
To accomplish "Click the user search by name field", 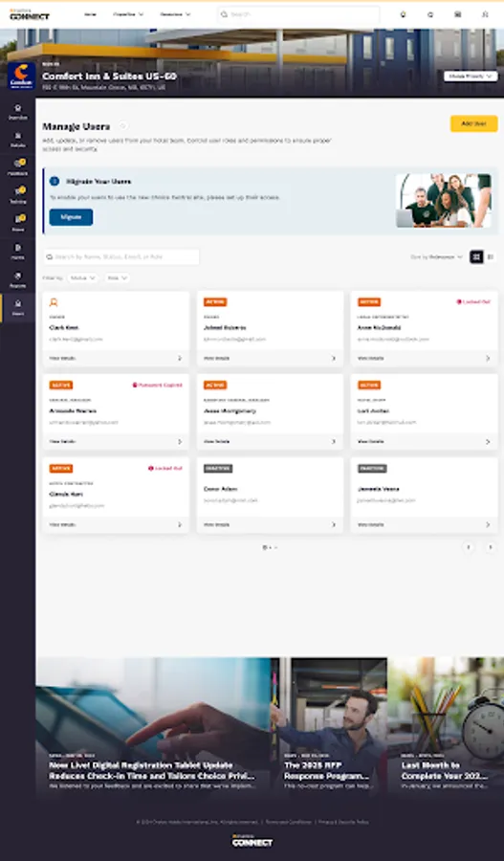I will point(121,256).
